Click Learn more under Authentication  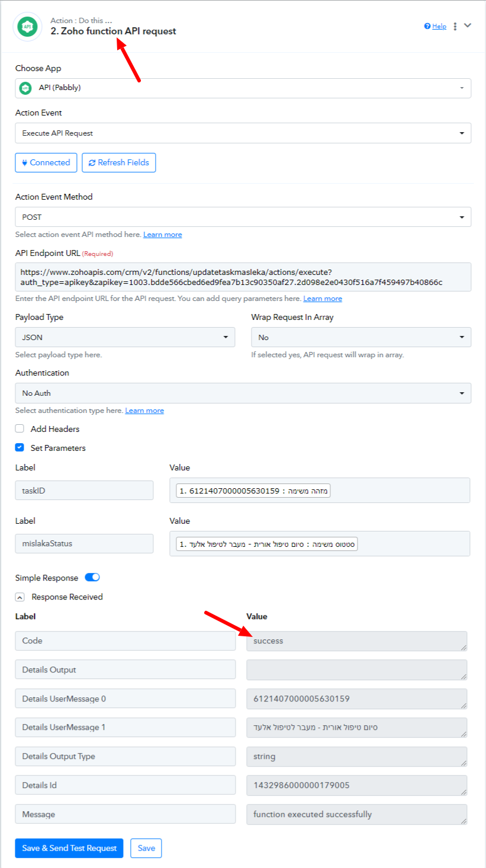(144, 411)
